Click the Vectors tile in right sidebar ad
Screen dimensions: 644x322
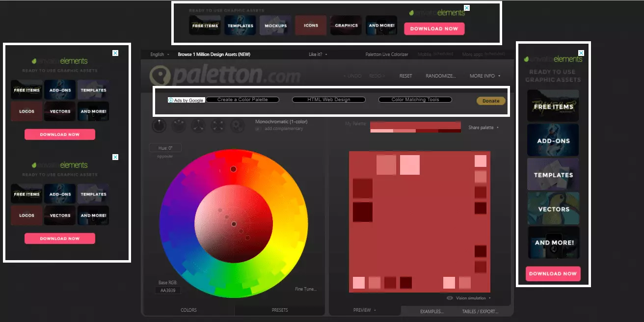(553, 209)
